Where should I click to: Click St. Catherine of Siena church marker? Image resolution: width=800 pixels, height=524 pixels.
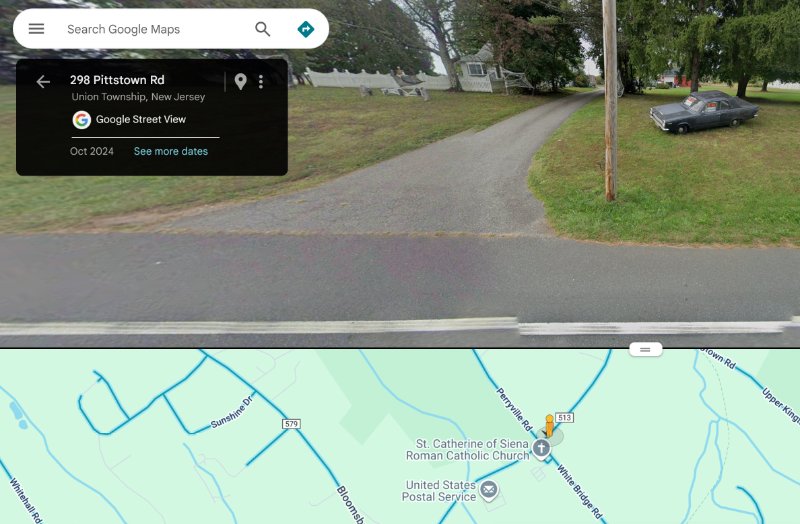coord(541,449)
